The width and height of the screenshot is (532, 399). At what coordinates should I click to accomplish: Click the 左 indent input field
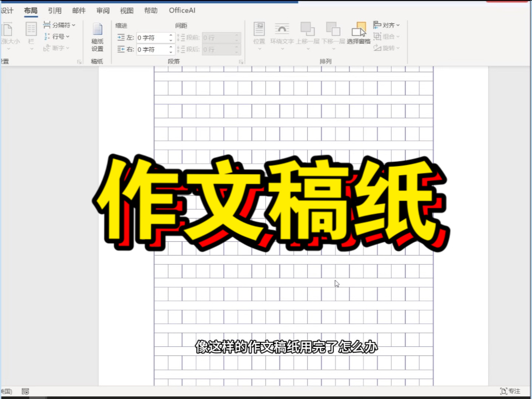point(152,38)
